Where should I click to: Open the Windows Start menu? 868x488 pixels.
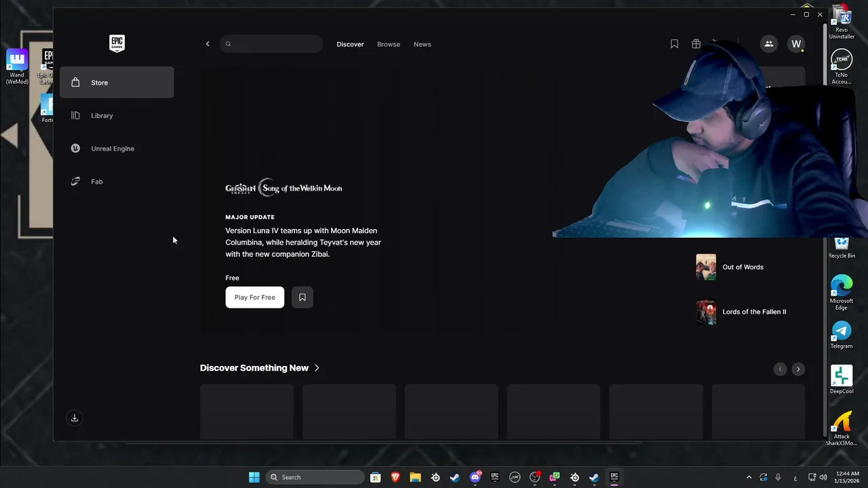pyautogui.click(x=254, y=477)
